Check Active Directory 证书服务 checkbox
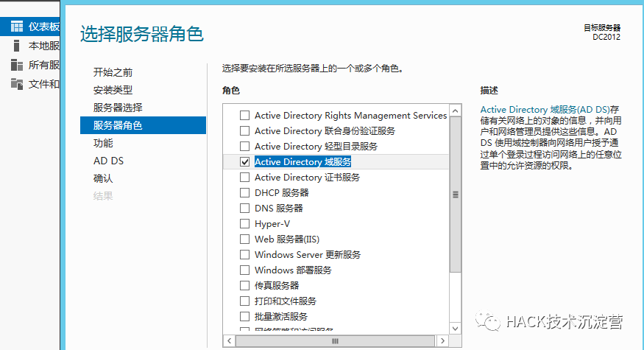This screenshot has width=644, height=350. (x=244, y=177)
